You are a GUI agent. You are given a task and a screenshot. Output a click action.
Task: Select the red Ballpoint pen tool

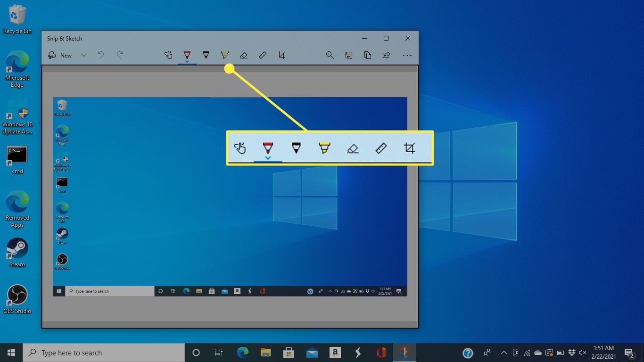click(x=187, y=55)
